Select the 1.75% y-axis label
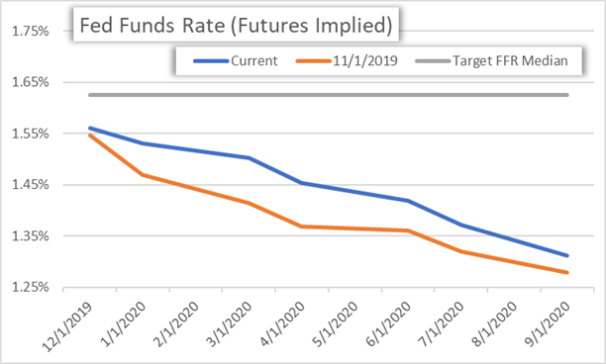 pos(31,32)
